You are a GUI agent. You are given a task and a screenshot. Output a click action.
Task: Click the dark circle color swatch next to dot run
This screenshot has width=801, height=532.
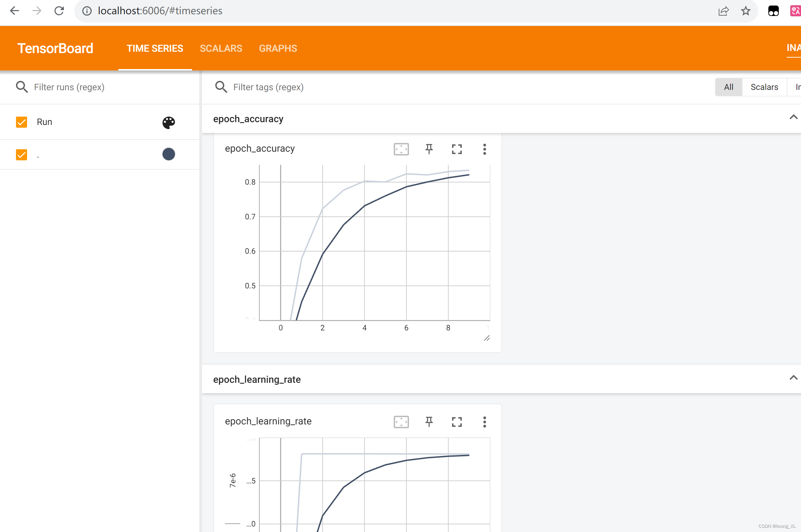pyautogui.click(x=169, y=154)
